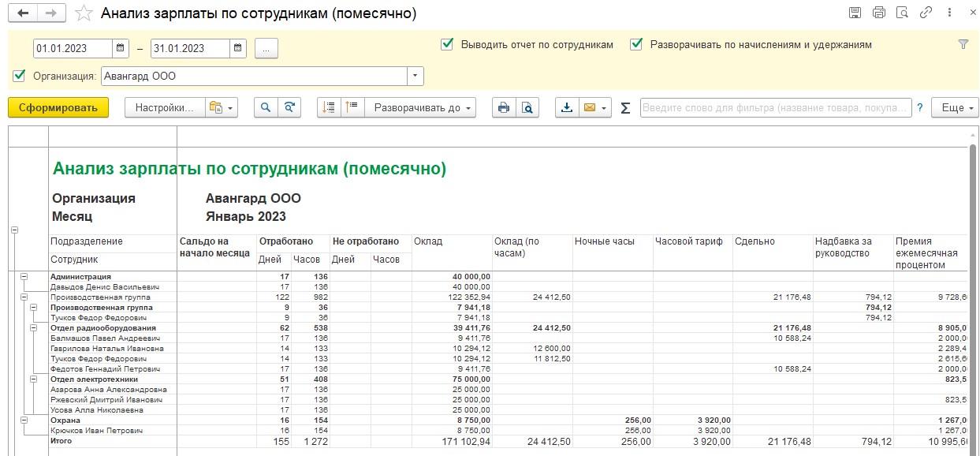Open Настройки... report settings
Viewport: 980px width, 456px height.
click(x=164, y=108)
